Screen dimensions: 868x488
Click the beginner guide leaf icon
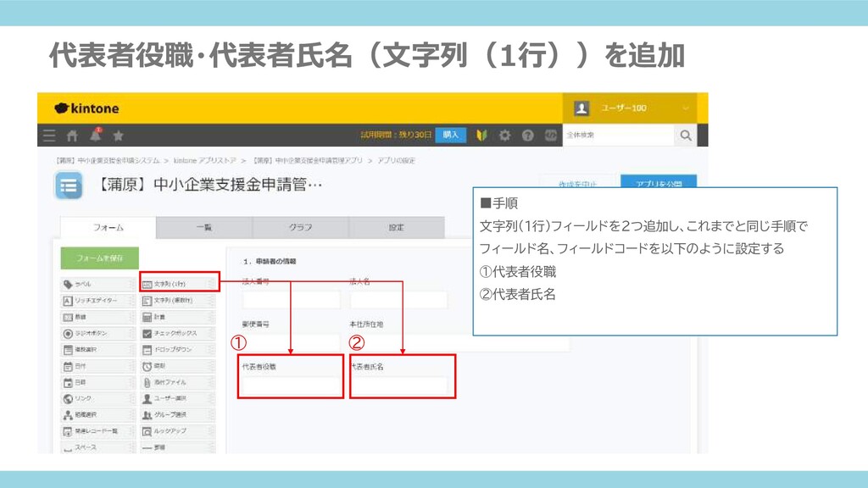(x=481, y=135)
